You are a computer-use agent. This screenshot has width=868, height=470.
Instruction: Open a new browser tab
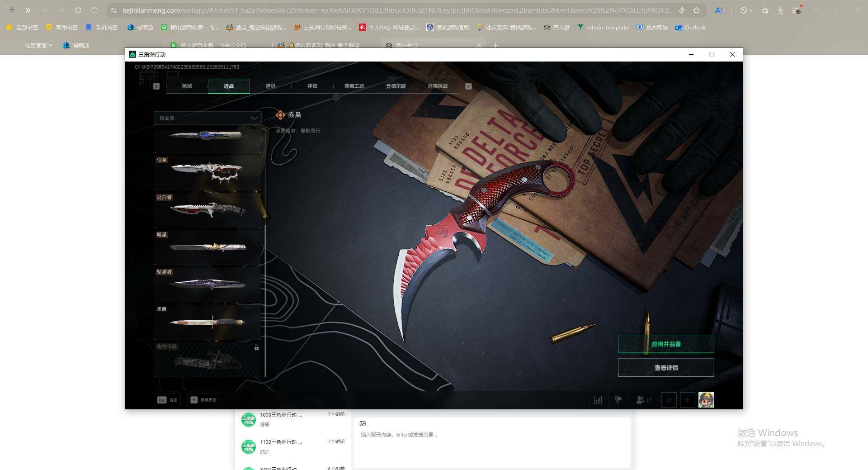pos(495,45)
